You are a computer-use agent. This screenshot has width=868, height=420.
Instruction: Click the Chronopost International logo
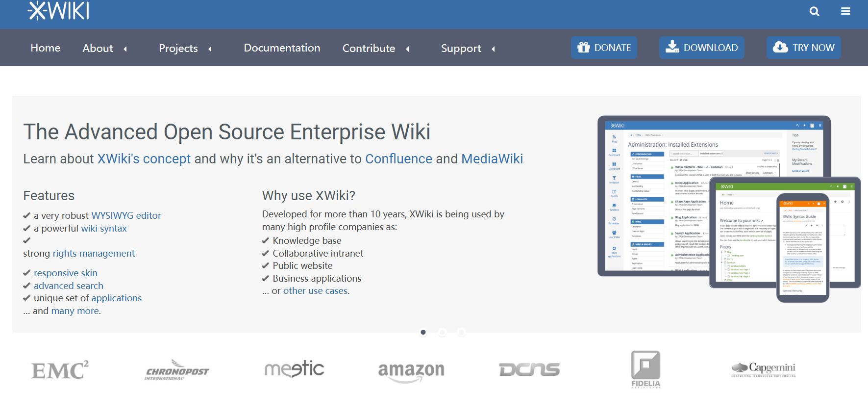pyautogui.click(x=177, y=370)
